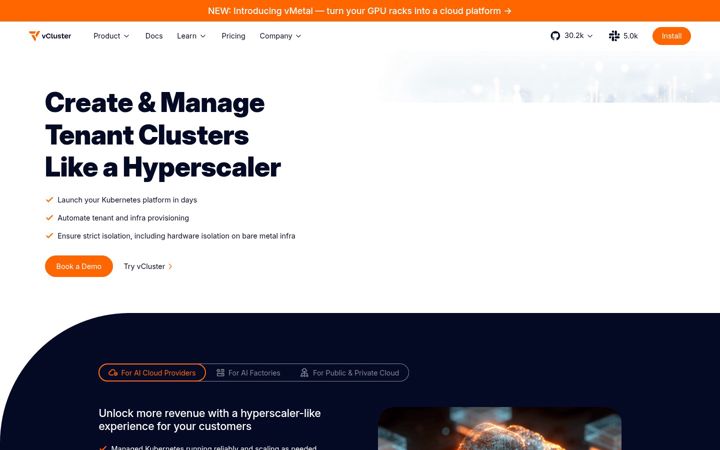Open the Docs menu item
The height and width of the screenshot is (450, 720).
tap(154, 36)
